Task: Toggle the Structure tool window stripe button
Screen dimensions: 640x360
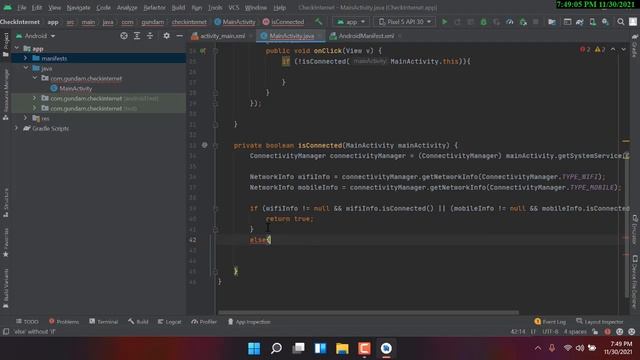Action: 6,202
